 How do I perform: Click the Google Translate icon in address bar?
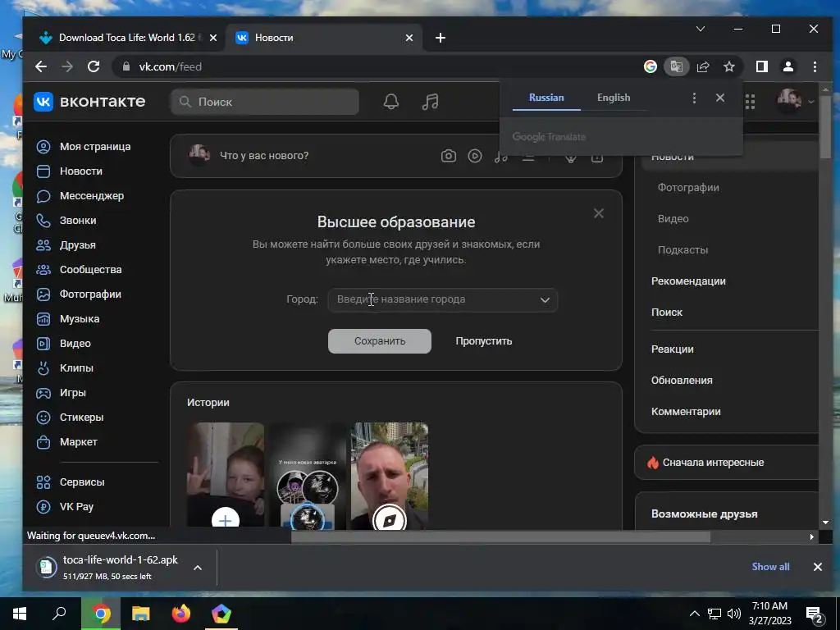point(677,66)
